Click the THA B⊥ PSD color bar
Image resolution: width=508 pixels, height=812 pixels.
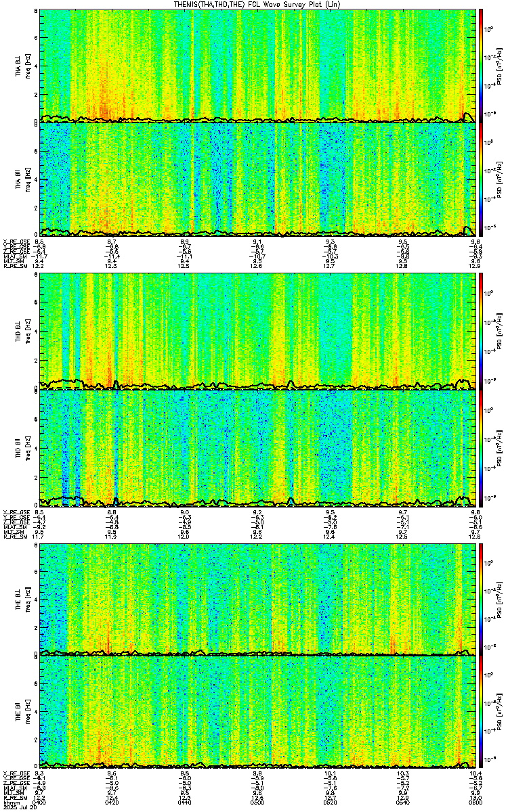pos(481,65)
